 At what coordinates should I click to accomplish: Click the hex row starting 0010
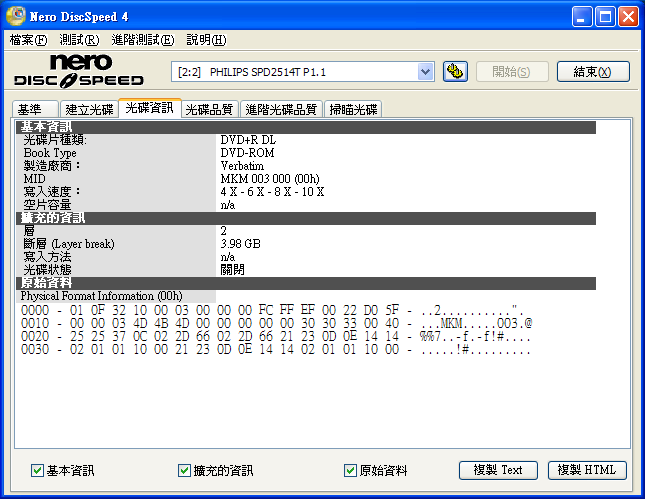tap(276, 323)
